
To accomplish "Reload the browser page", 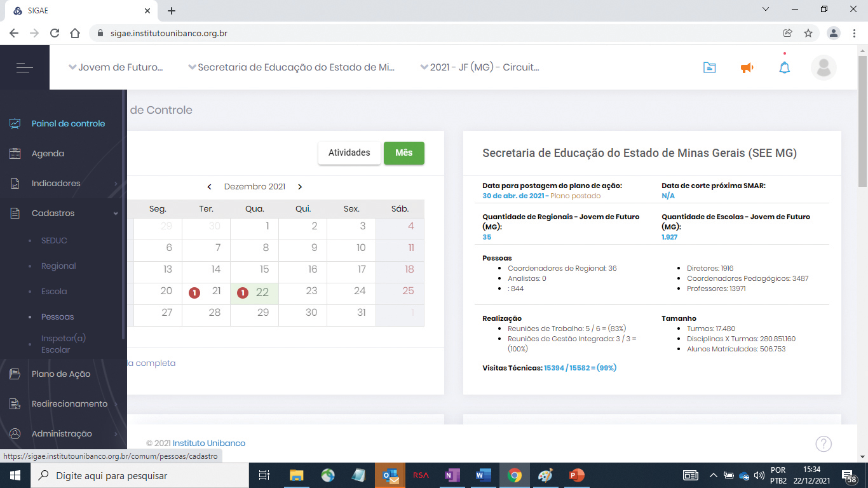I will pos(55,33).
